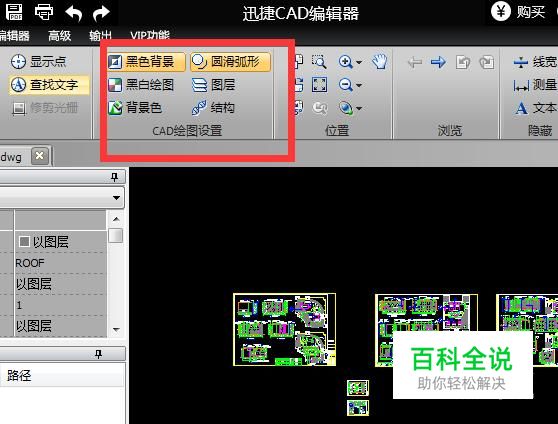Click the gray color swatch beside 以图层
The height and width of the screenshot is (424, 558).
pos(24,242)
